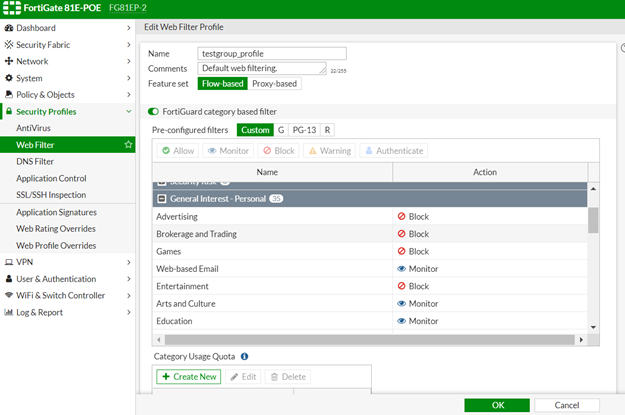Click the Log & Report chart icon

click(9, 312)
